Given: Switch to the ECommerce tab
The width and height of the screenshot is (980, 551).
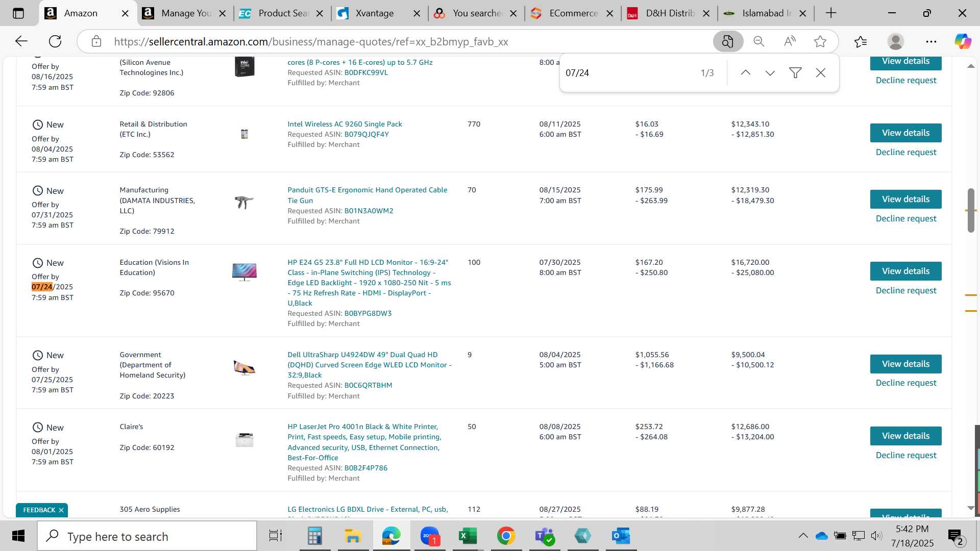Looking at the screenshot, I should (573, 13).
